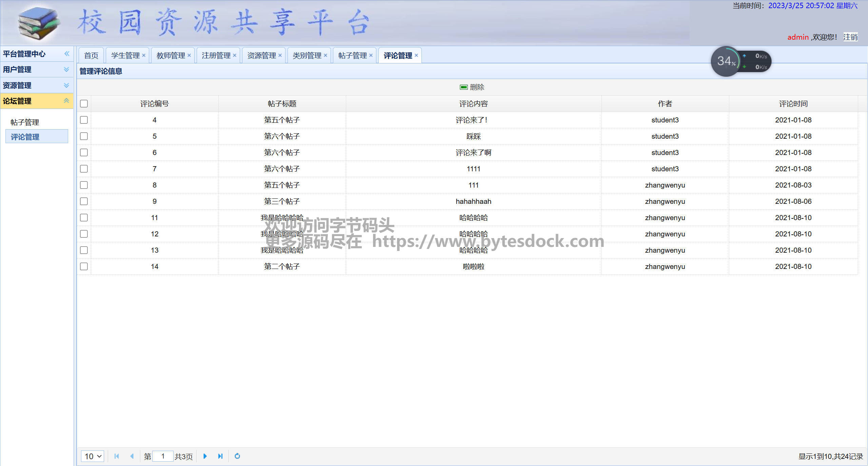Tick checkbox for comment number 4
This screenshot has height=466, width=868.
point(84,120)
